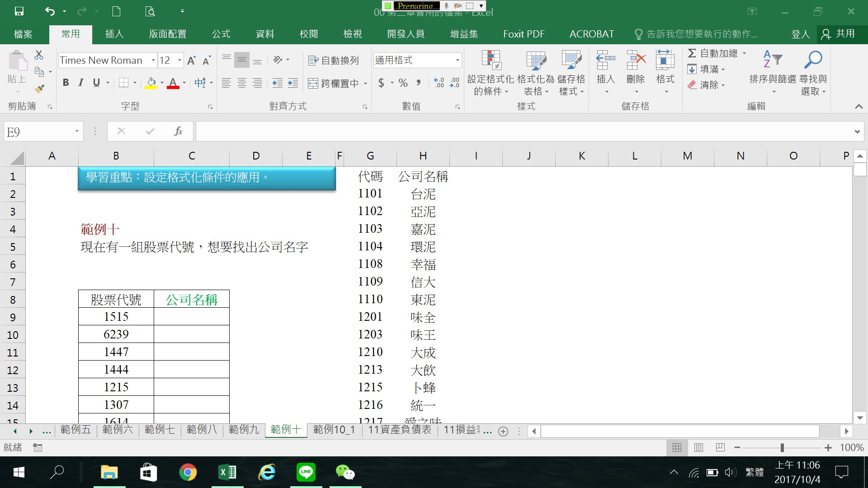The width and height of the screenshot is (868, 488).
Task: Collapse the ribbon with chevron arrow
Action: click(x=859, y=107)
